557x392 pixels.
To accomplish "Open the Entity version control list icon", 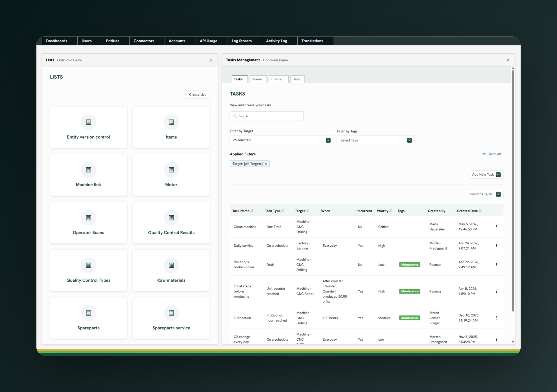I will [x=88, y=122].
